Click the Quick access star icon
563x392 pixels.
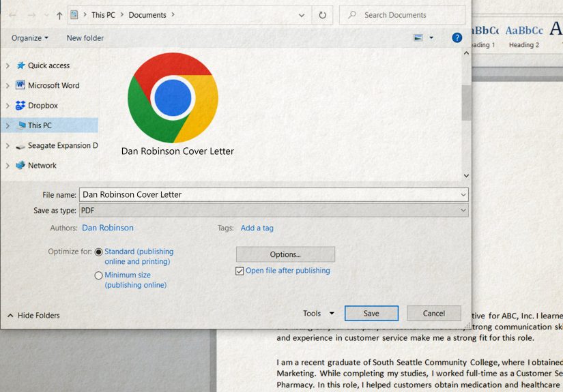(21, 65)
